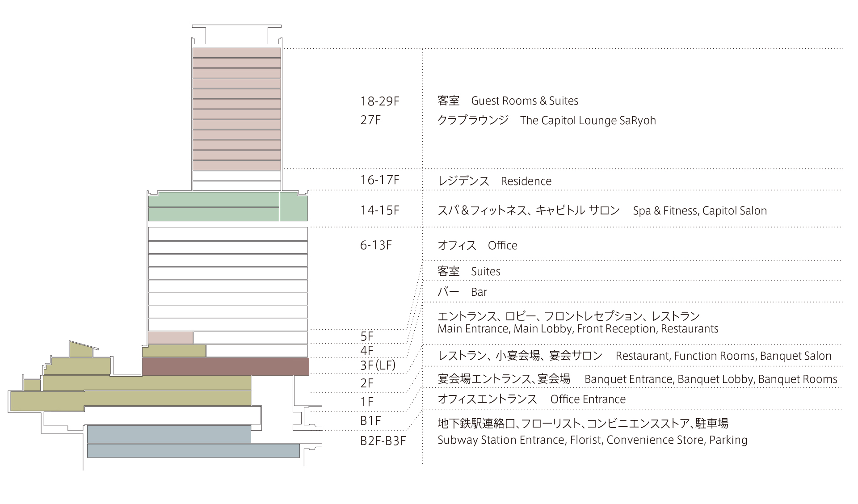Click the 6-13F floor label

click(x=376, y=245)
